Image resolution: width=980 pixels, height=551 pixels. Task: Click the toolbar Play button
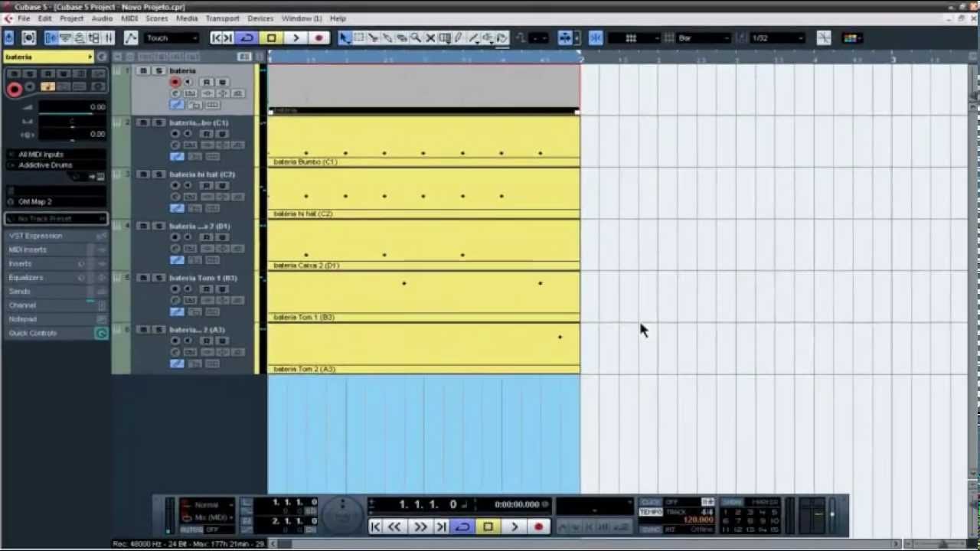point(296,37)
